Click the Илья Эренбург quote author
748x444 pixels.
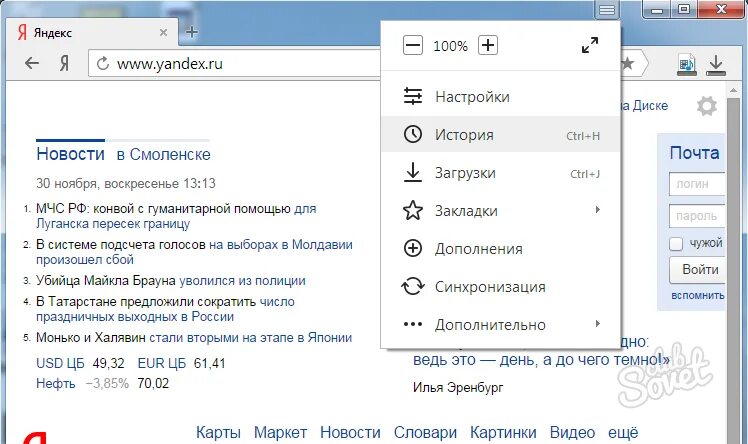pyautogui.click(x=458, y=388)
